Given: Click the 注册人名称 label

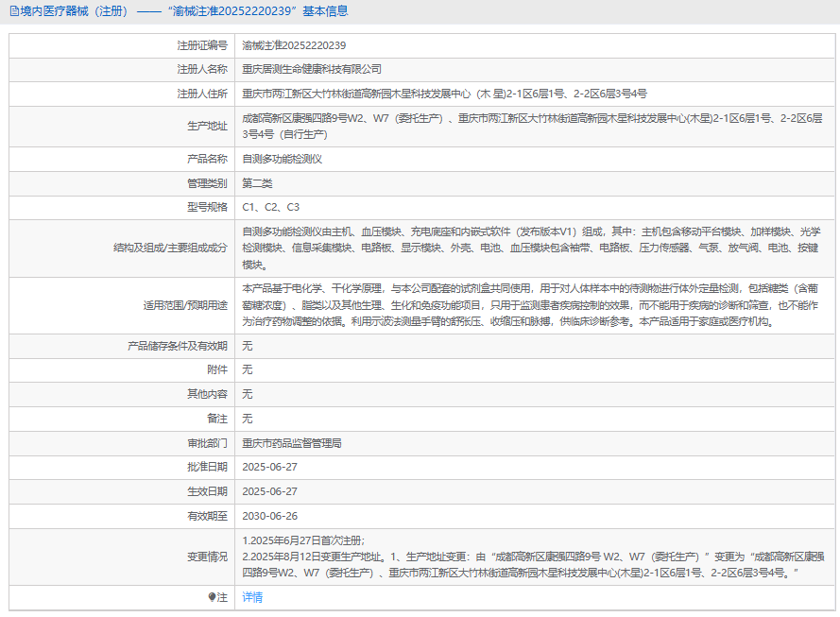Looking at the screenshot, I should click(202, 69).
